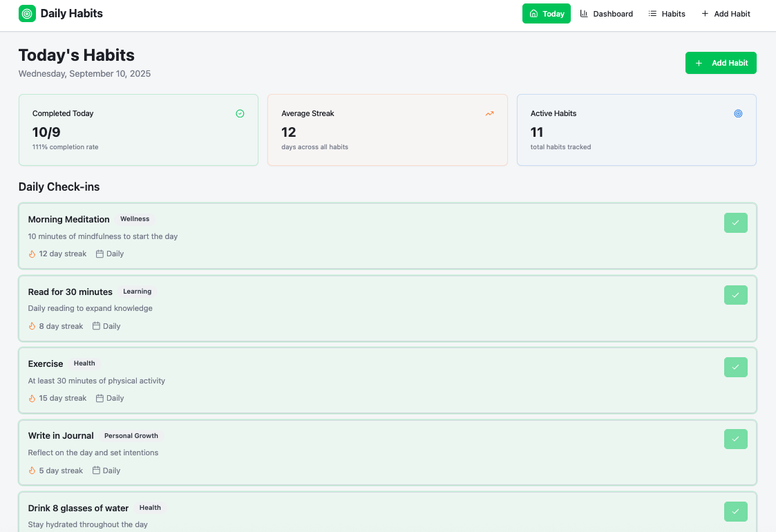Click the Personal Growth category badge
This screenshot has height=532, width=776.
pyautogui.click(x=131, y=436)
